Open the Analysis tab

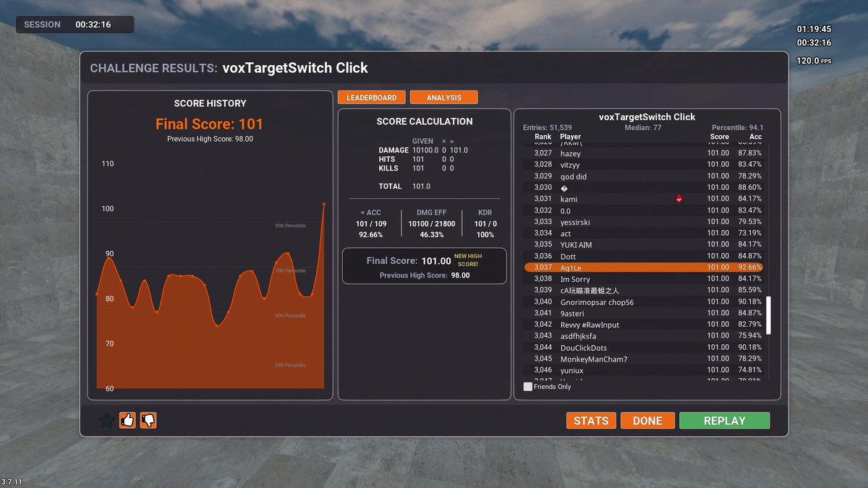[x=444, y=98]
